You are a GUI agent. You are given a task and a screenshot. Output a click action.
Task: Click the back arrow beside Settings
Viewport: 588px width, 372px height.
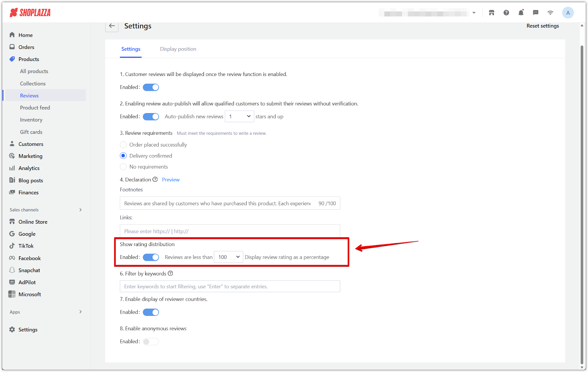(x=112, y=26)
